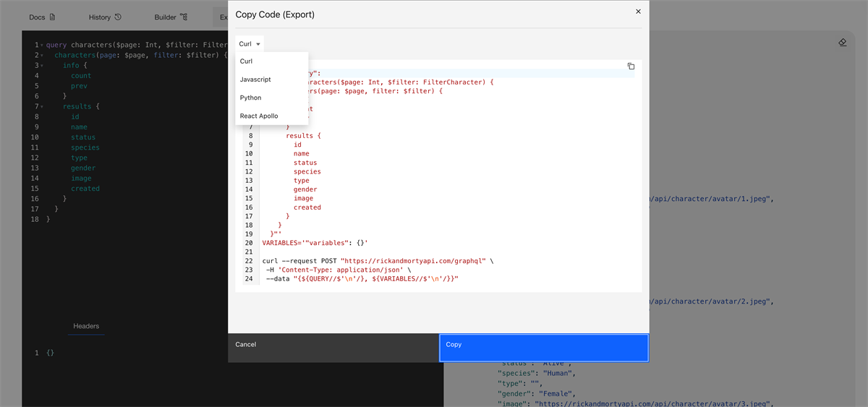Open the Docs panel

(x=36, y=17)
